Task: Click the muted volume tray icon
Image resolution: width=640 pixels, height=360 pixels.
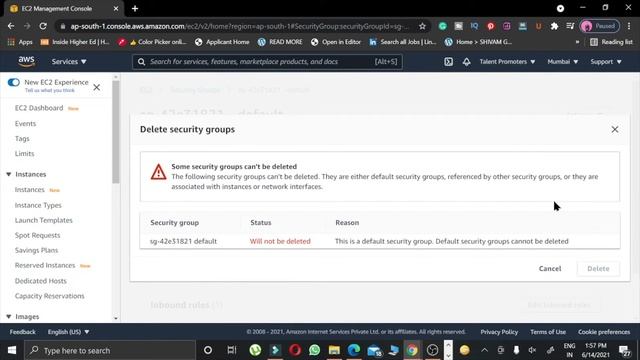Action: [532, 350]
